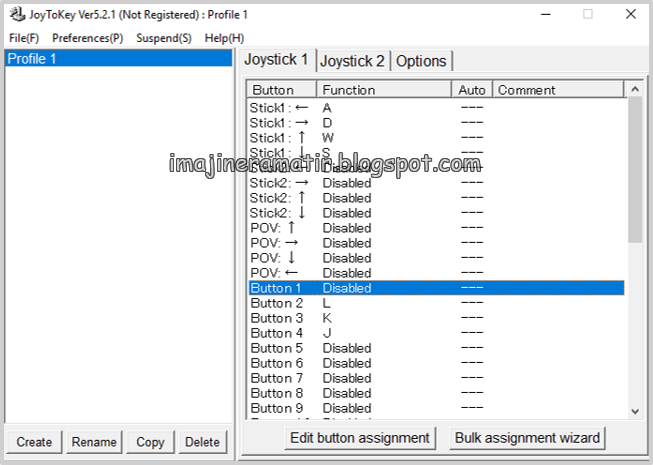Screen dimensions: 653x465
Task: Select the Stick1 right row mapped to D
Action: pos(436,123)
